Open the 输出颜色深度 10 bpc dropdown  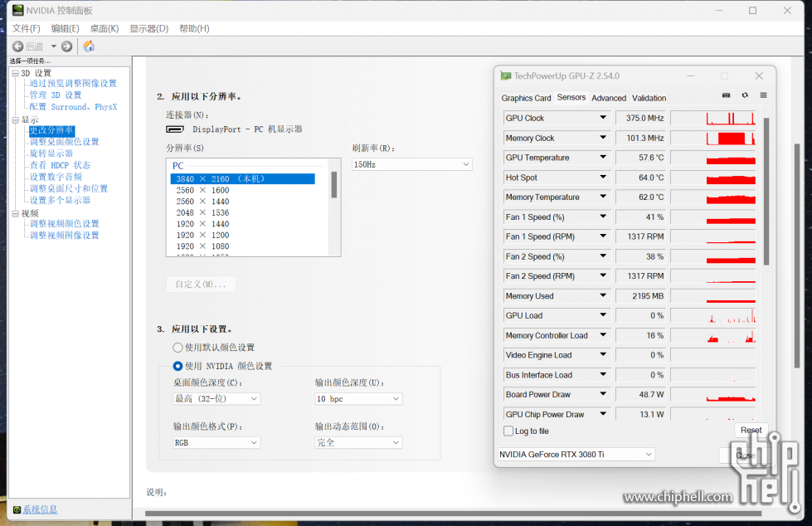point(358,398)
